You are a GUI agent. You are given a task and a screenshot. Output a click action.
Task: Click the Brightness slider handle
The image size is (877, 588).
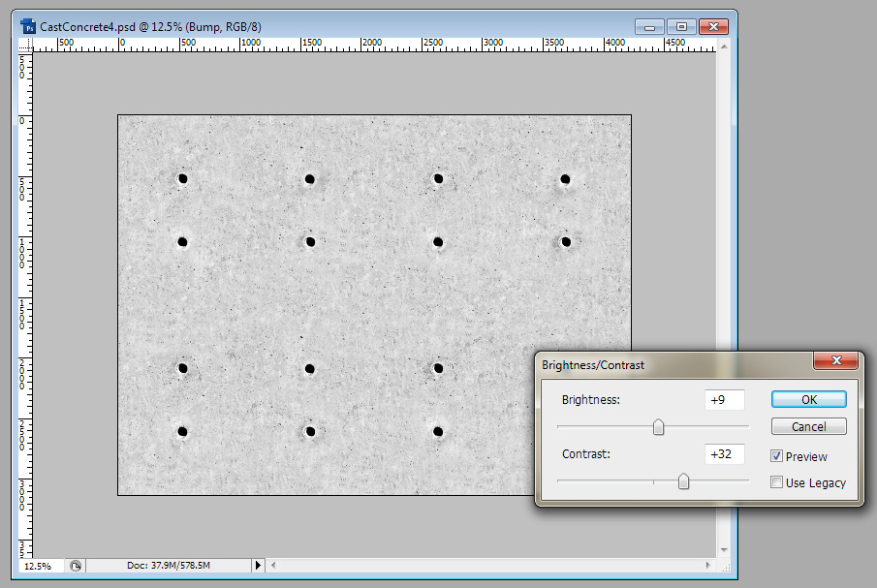[x=658, y=427]
